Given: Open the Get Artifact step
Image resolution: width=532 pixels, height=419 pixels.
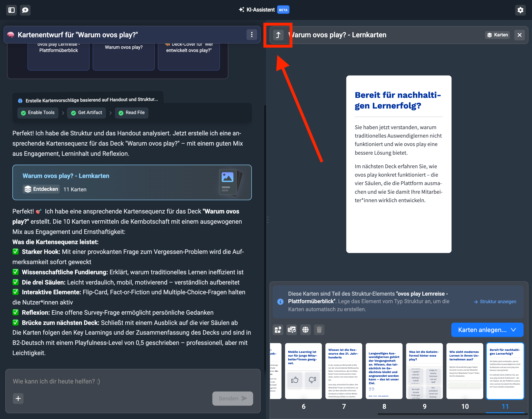Looking at the screenshot, I should click(x=86, y=113).
